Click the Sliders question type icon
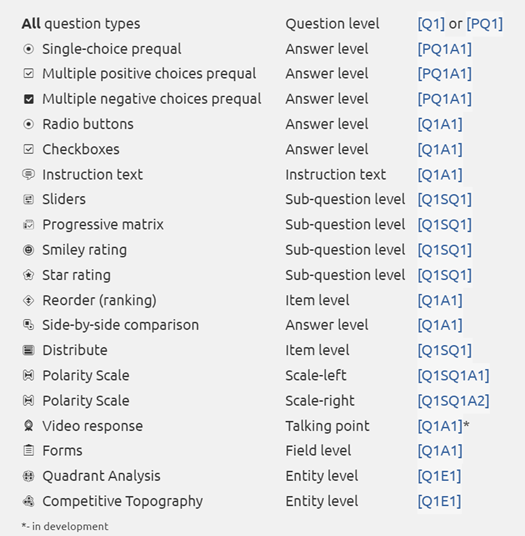 [x=28, y=199]
